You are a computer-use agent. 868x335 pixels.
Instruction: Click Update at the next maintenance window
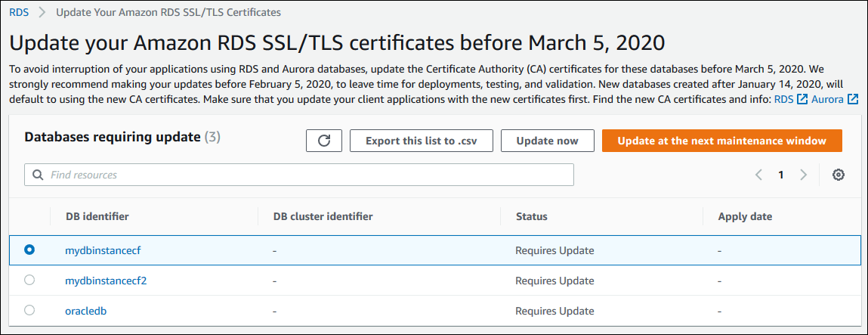[x=721, y=141]
